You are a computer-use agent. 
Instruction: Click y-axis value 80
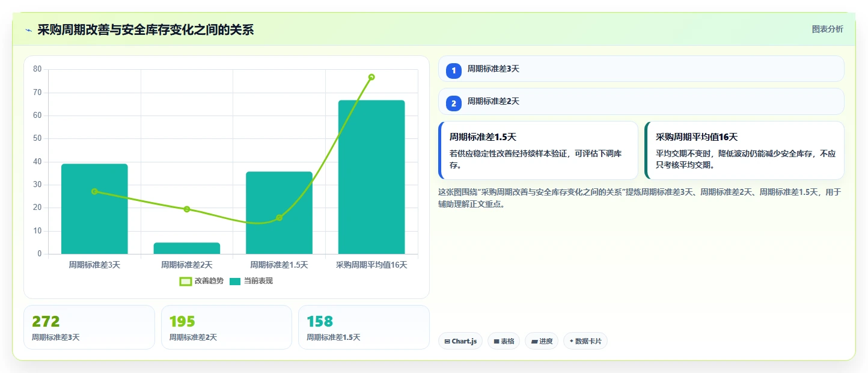tap(37, 69)
